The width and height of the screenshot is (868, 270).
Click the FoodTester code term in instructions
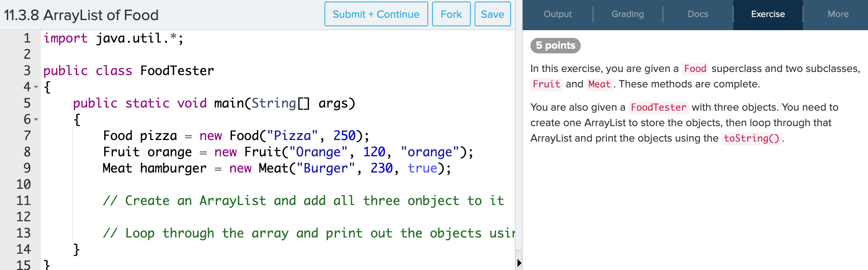point(658,108)
